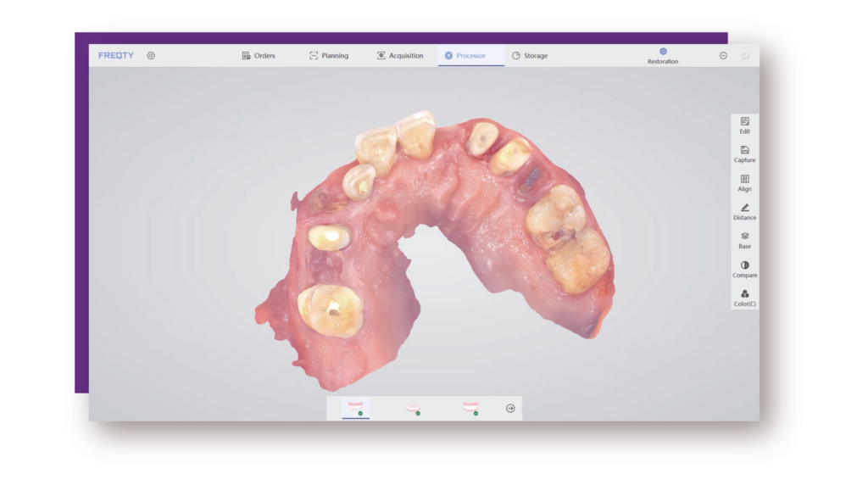The image size is (868, 485).
Task: Click the power button icon
Action: tap(745, 55)
